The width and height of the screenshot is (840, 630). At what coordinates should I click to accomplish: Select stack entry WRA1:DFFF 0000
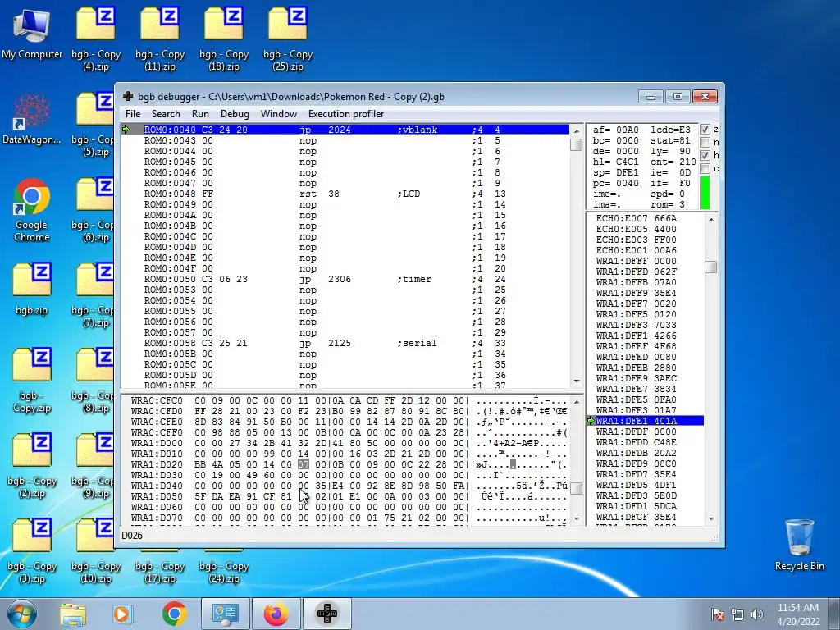[x=646, y=261]
